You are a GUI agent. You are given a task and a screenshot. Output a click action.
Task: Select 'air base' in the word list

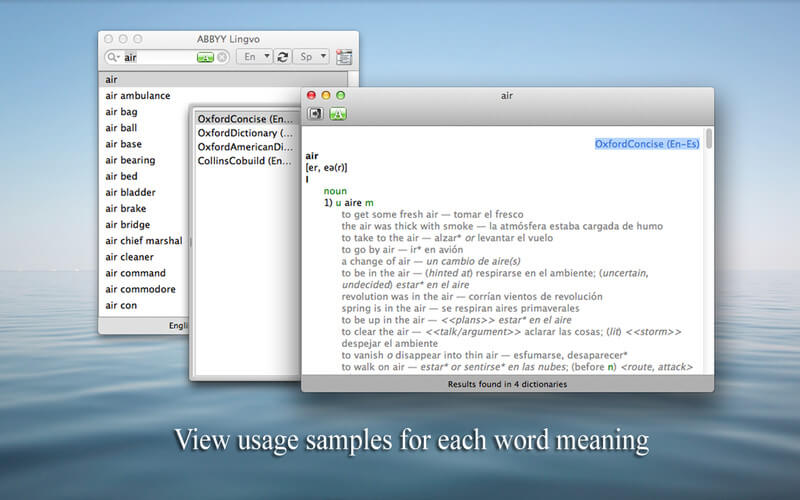123,144
